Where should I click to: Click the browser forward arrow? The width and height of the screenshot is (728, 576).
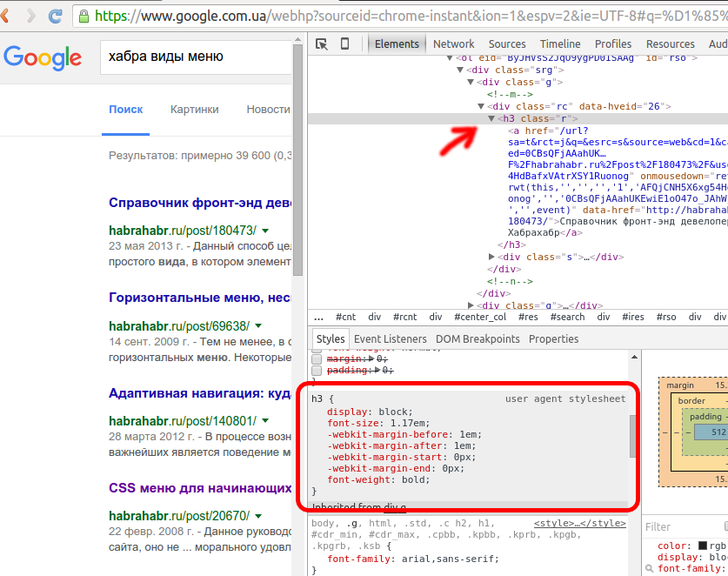33,14
